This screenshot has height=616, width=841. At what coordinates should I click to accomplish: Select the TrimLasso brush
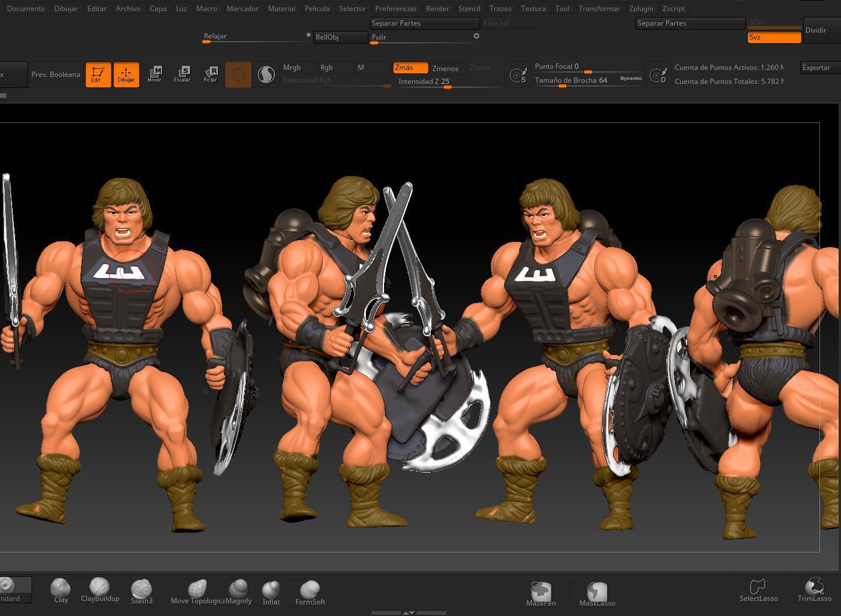[814, 590]
